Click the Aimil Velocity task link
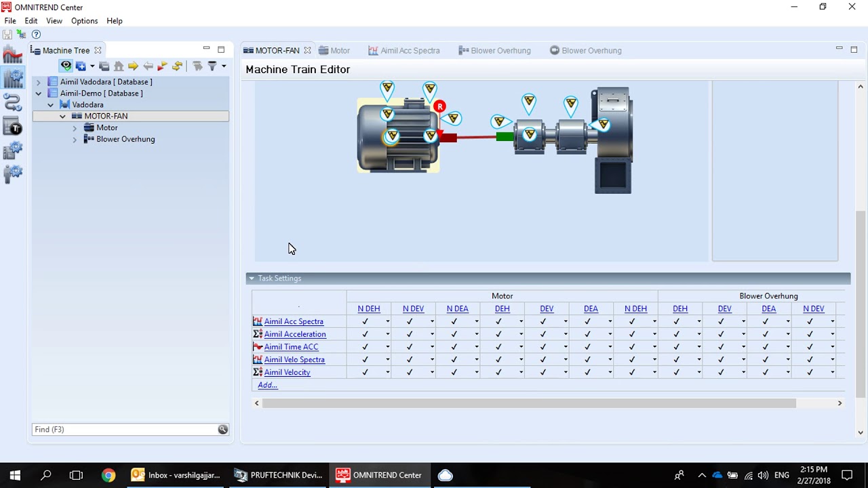868x488 pixels. pyautogui.click(x=288, y=372)
